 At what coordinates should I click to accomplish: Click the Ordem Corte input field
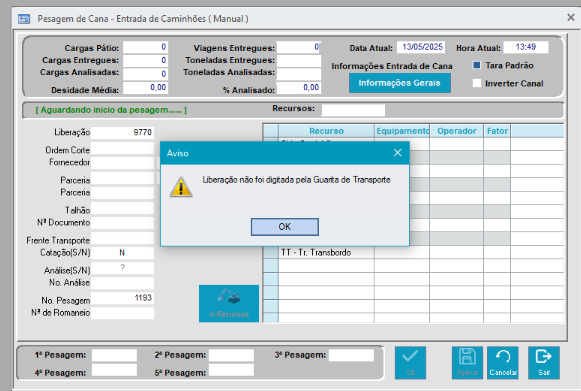tap(122, 149)
